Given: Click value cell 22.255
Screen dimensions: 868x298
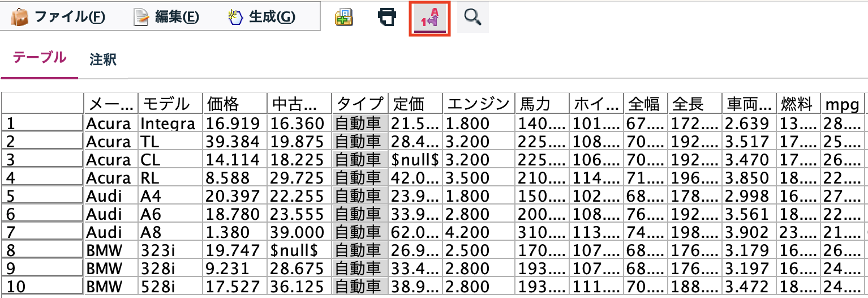Looking at the screenshot, I should point(300,195).
